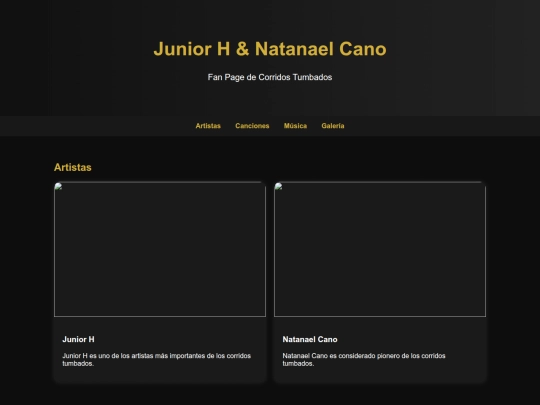Image resolution: width=540 pixels, height=405 pixels.
Task: Click the 'Natanael Cano' card name heading
Action: coord(310,340)
